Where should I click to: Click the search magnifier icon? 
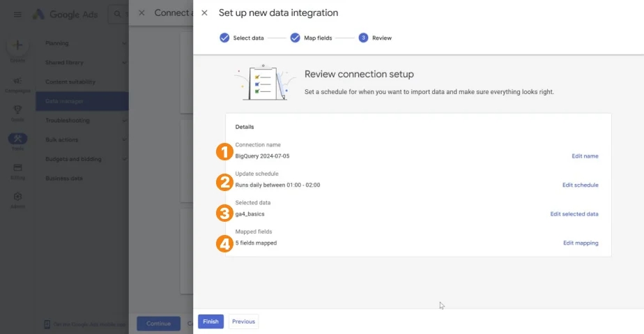pyautogui.click(x=118, y=15)
